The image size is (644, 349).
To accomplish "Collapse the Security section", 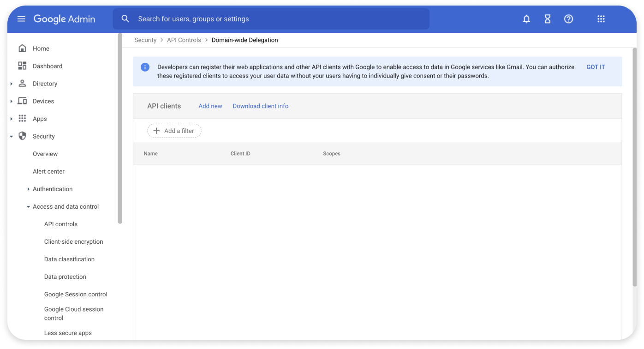I will coord(12,136).
